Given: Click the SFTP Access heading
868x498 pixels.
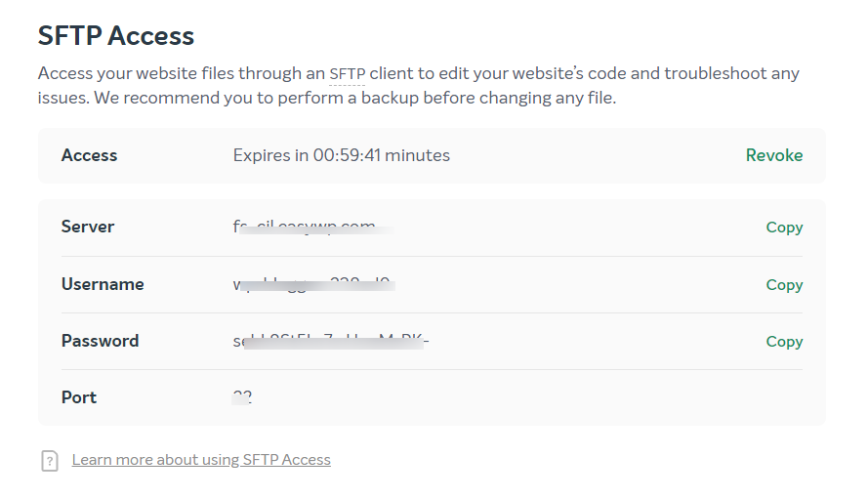Looking at the screenshot, I should click(116, 36).
